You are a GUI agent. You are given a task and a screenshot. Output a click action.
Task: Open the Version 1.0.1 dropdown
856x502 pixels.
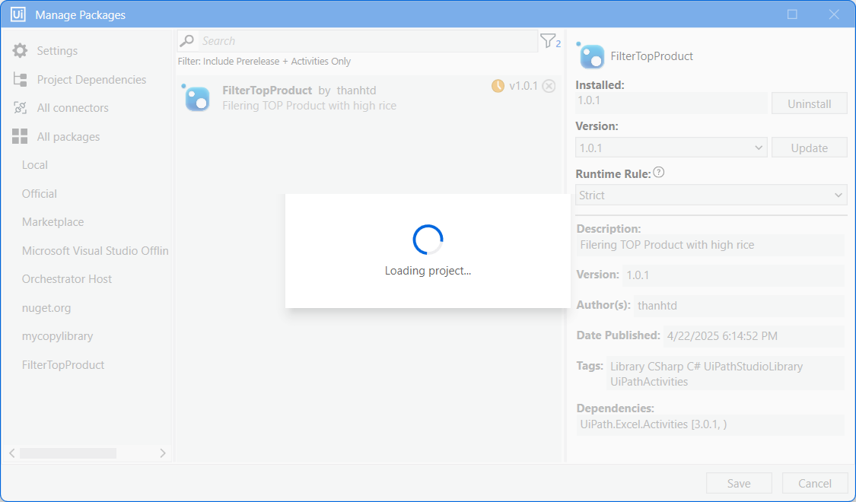pyautogui.click(x=671, y=148)
